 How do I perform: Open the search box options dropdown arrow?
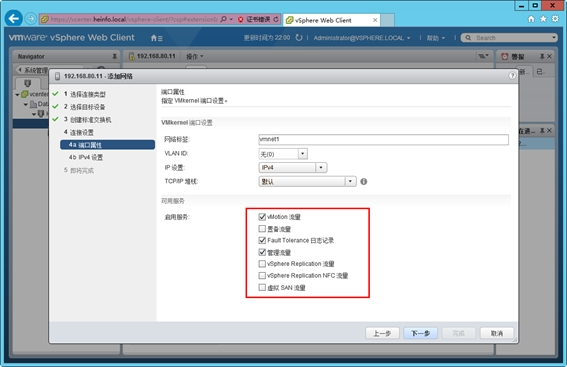(554, 38)
